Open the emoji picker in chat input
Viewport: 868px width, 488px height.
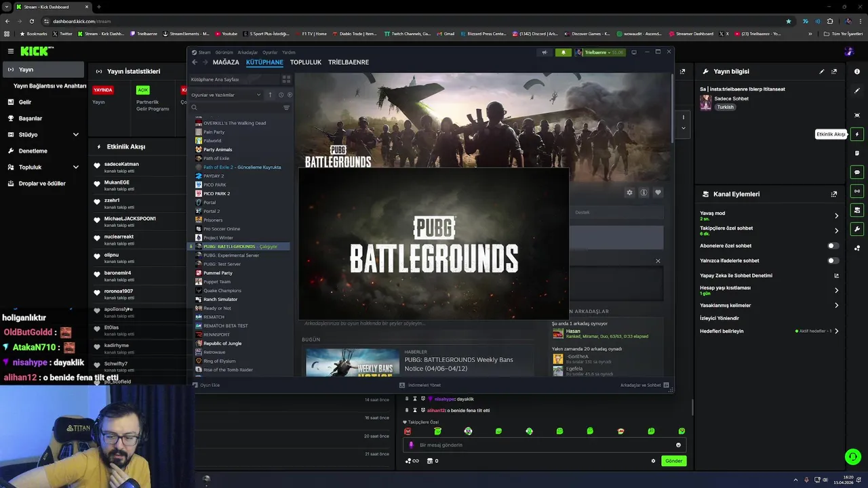678,445
